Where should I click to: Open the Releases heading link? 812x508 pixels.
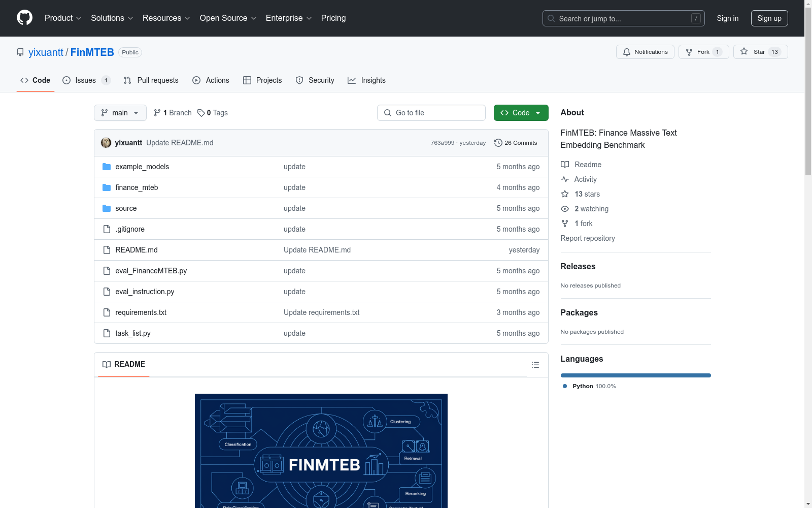coord(578,266)
